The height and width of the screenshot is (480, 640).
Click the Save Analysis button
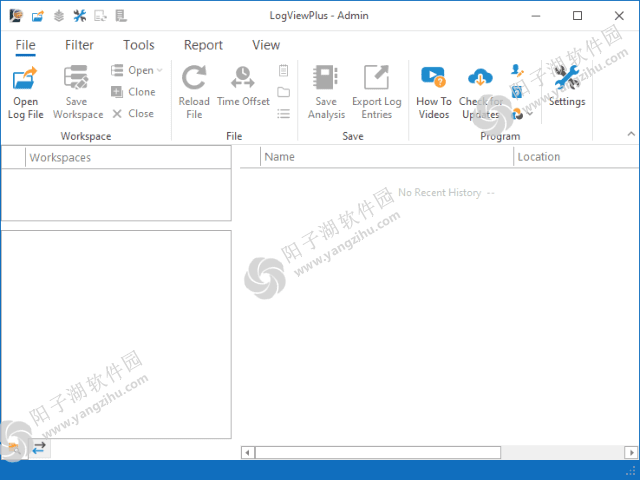pos(326,93)
